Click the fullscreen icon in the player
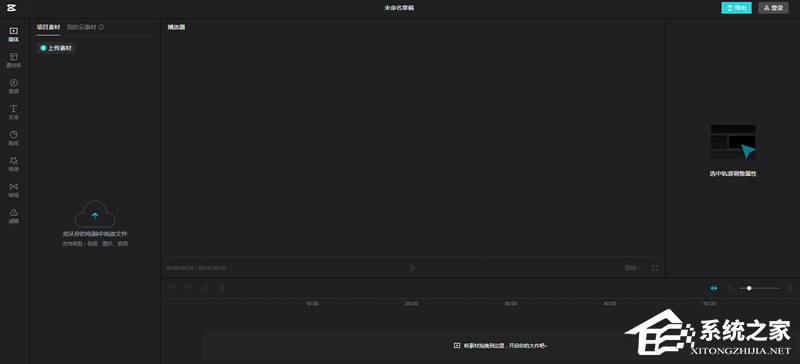Screen dimensions: 800x364 (655, 268)
